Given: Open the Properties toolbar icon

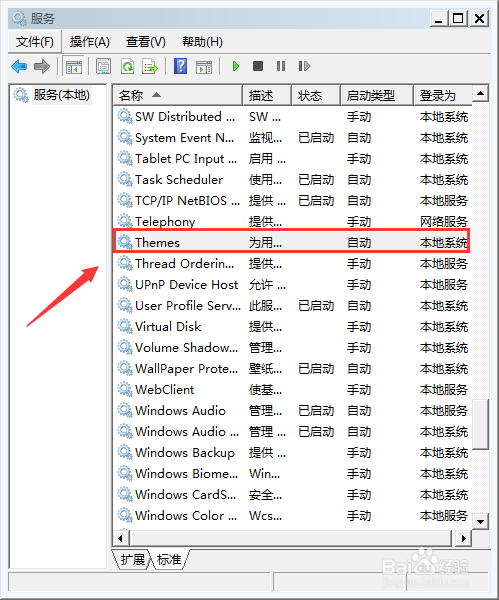Looking at the screenshot, I should tap(103, 67).
